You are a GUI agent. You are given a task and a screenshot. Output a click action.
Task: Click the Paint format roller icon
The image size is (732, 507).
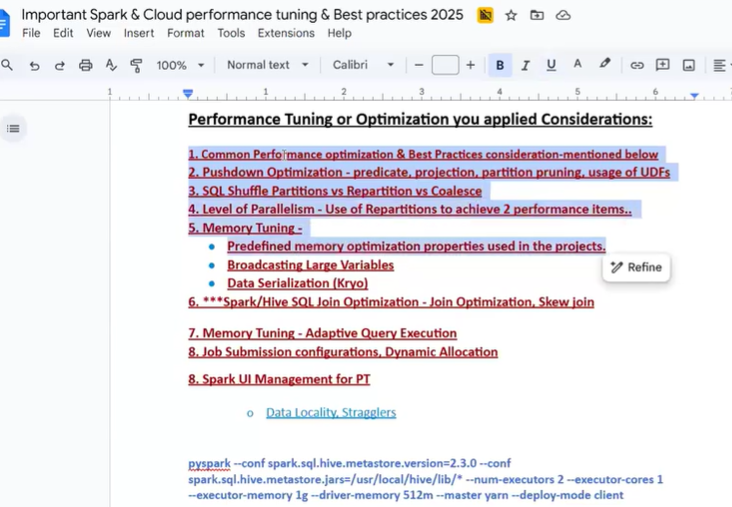136,65
